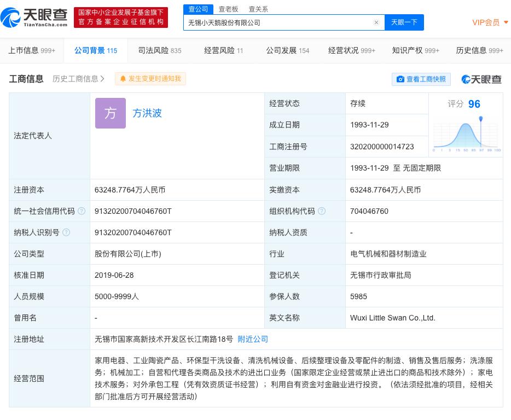Click the industry 电气机械和器材制造业
Image resolution: width=511 pixels, height=420 pixels.
pyautogui.click(x=388, y=254)
